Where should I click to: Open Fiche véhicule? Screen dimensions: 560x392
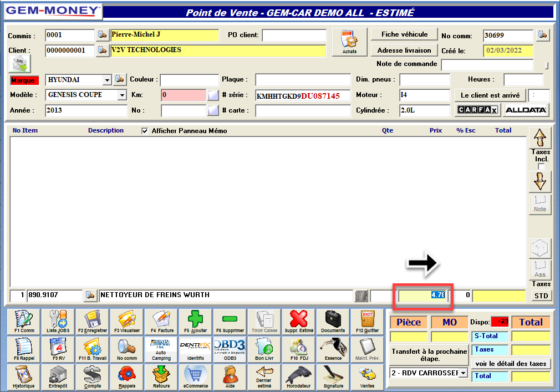click(x=404, y=34)
